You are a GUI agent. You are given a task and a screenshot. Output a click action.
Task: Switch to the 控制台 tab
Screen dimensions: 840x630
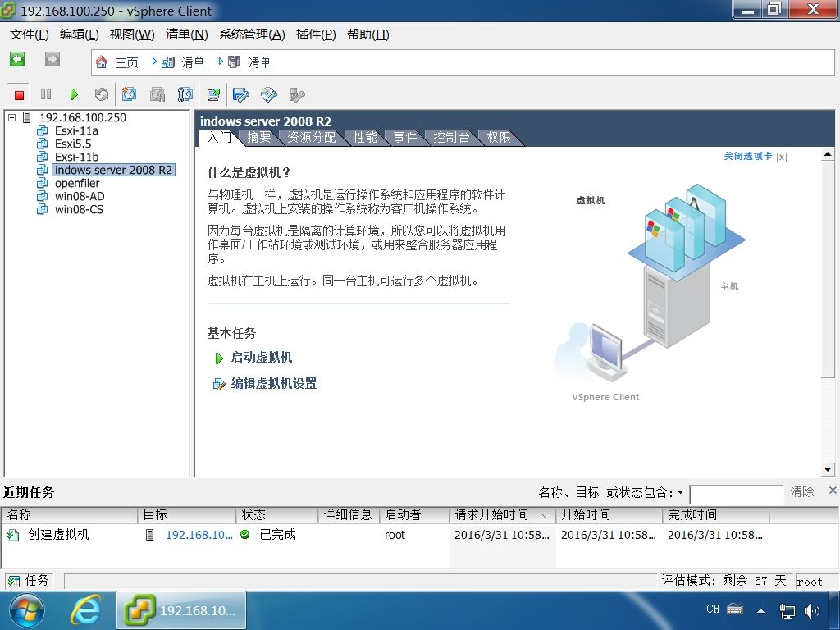coord(452,137)
